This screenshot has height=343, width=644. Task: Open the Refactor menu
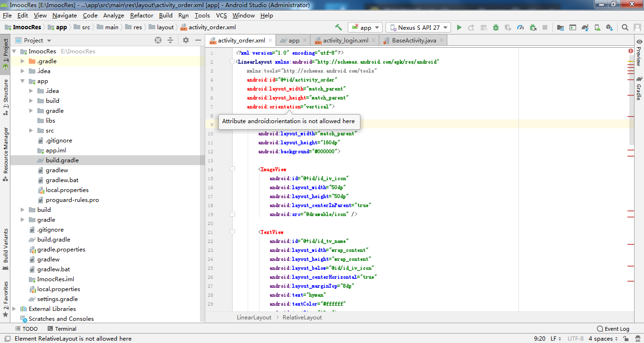(142, 15)
